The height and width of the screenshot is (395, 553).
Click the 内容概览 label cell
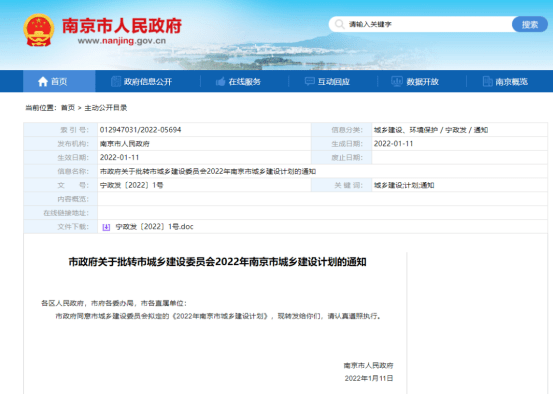61,199
